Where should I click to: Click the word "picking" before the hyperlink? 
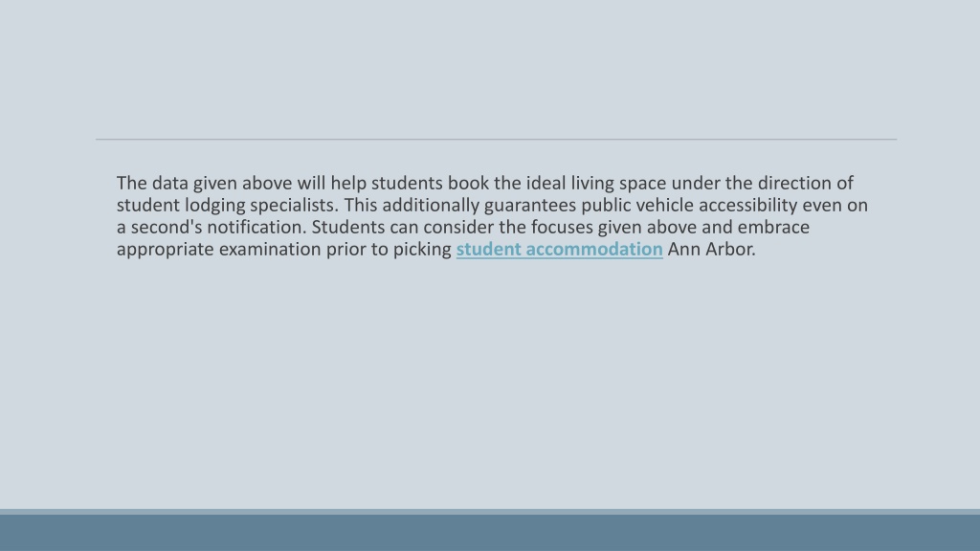pyautogui.click(x=422, y=250)
